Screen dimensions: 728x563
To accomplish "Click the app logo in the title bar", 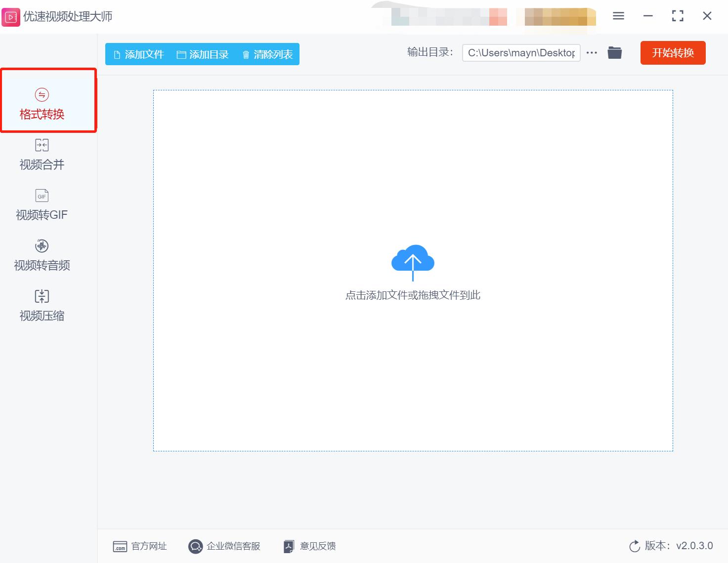I will point(10,16).
